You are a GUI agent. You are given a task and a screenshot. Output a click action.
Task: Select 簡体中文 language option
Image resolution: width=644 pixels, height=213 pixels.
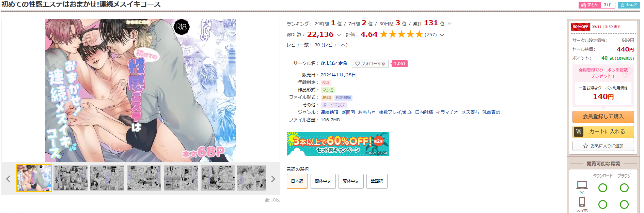click(323, 181)
